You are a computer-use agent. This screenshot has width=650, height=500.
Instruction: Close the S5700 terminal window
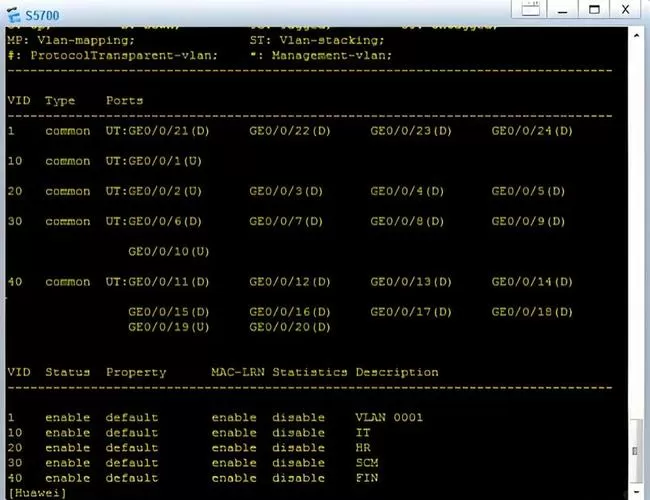pyautogui.click(x=628, y=10)
